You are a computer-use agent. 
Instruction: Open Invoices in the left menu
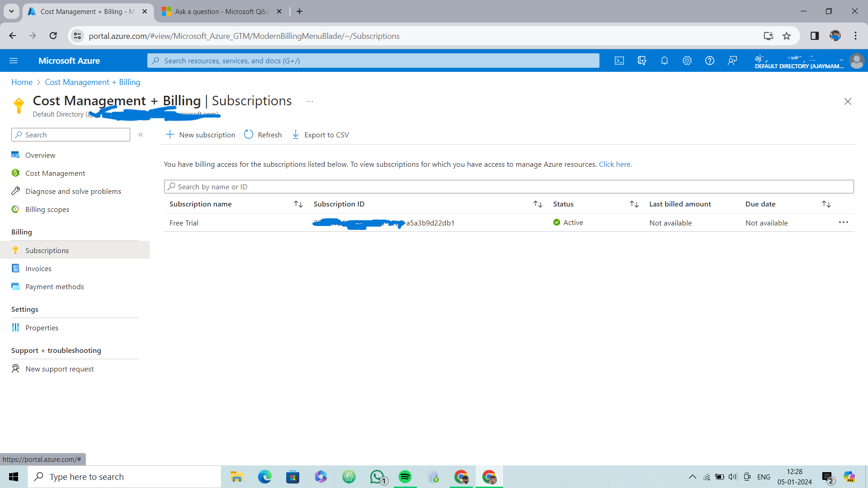click(38, 268)
